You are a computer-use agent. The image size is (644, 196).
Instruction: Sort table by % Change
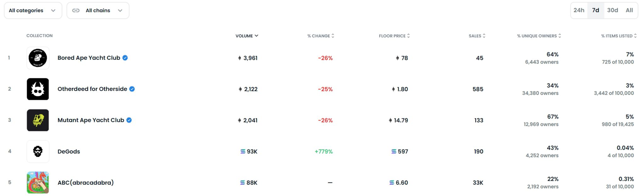pyautogui.click(x=320, y=36)
